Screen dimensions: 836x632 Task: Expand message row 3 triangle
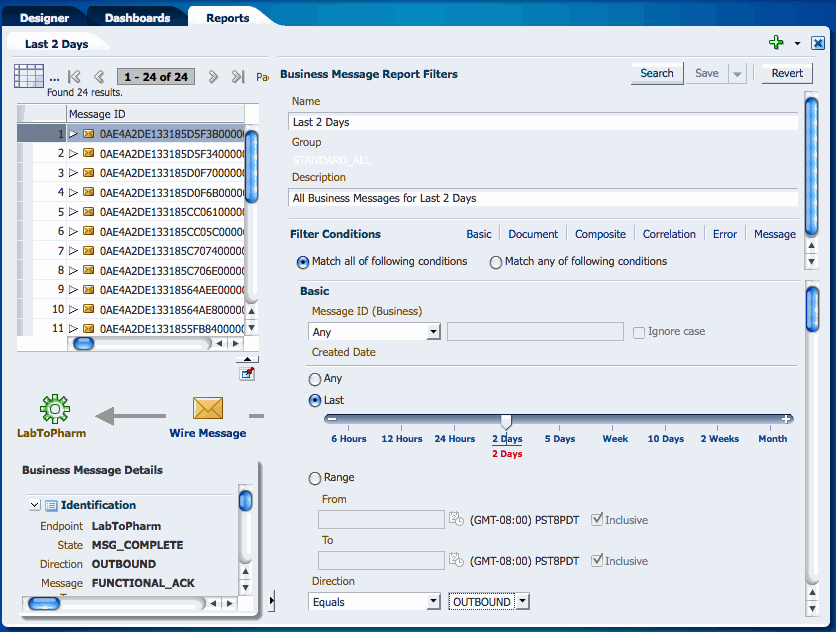[x=74, y=173]
